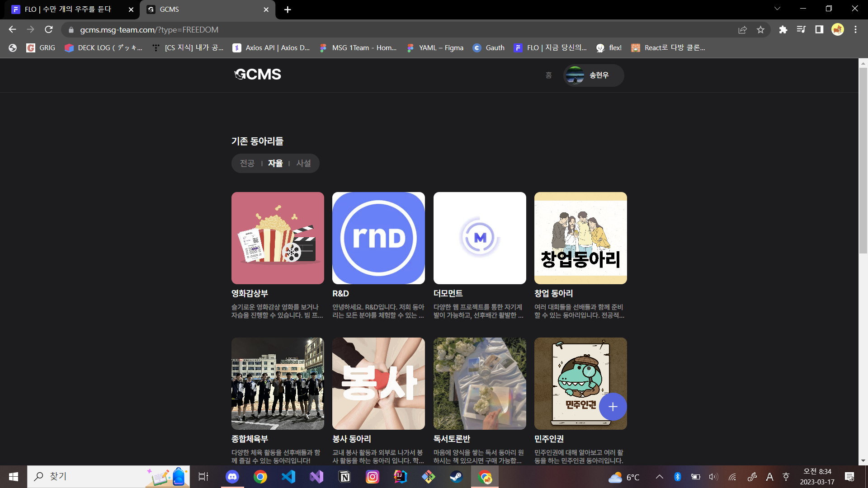Open Visual Studio Code from the taskbar
Viewport: 868px width, 488px height.
coord(288,477)
